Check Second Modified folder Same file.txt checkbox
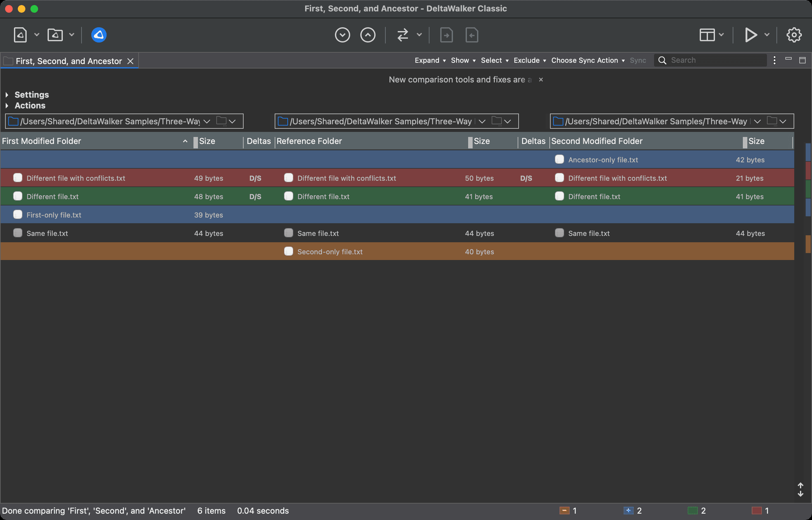This screenshot has height=520, width=812. pyautogui.click(x=559, y=233)
